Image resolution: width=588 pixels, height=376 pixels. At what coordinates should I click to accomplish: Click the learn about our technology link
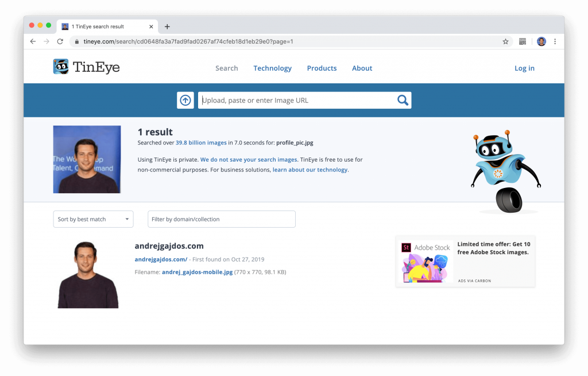310,170
